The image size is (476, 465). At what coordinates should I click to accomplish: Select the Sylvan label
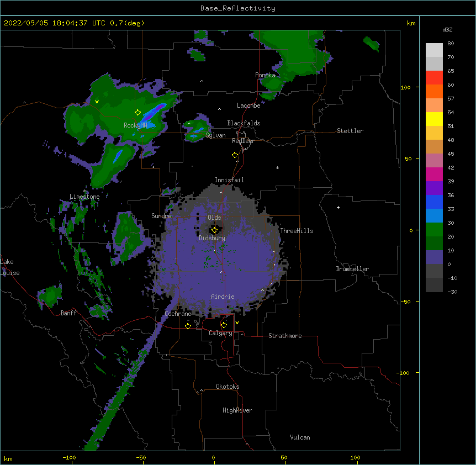click(215, 135)
